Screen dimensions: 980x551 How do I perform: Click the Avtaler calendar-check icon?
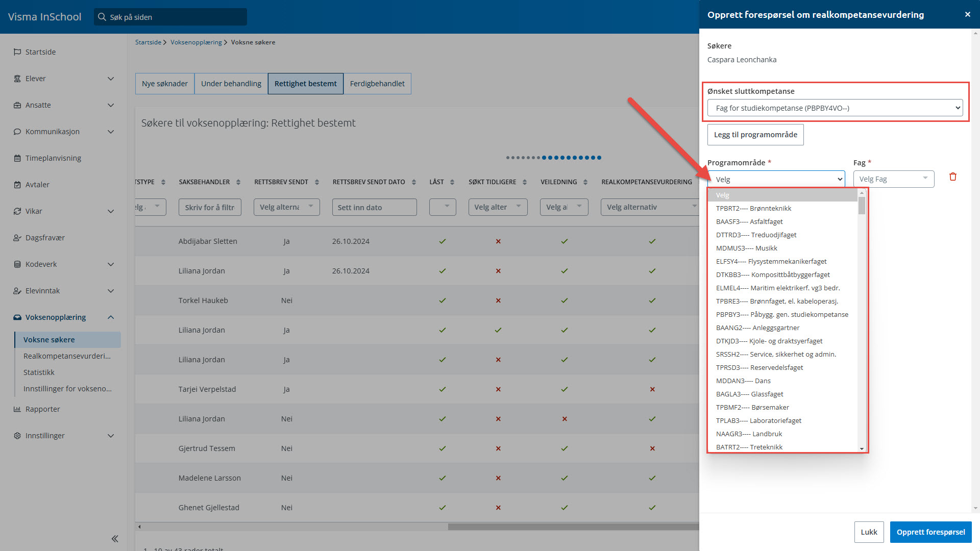click(x=17, y=185)
